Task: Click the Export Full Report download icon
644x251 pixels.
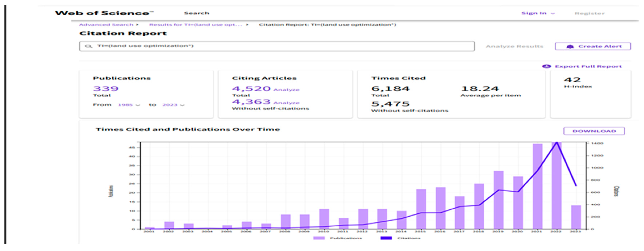Action: tap(547, 66)
